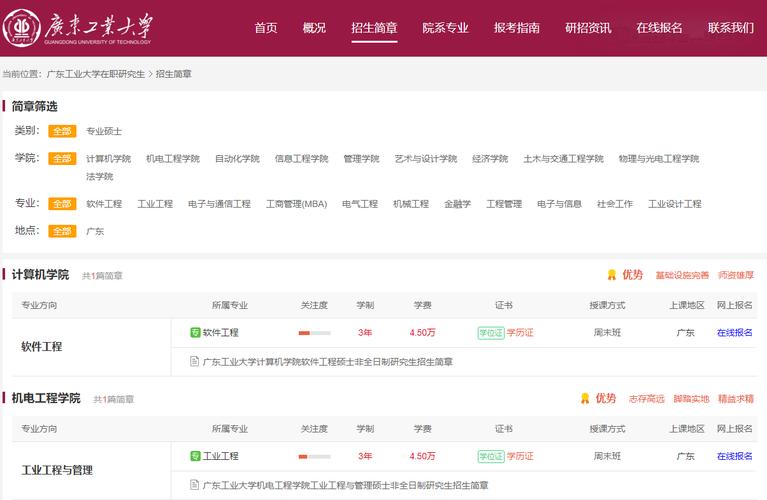Image resolution: width=767 pixels, height=500 pixels.
Task: Open 院系专业 in the navigation bar
Action: (445, 28)
